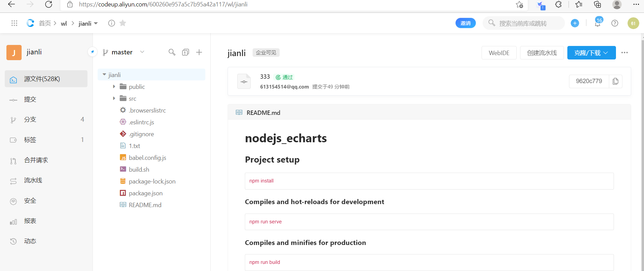644x271 pixels.
Task: Click the add new file plus icon
Action: 199,52
